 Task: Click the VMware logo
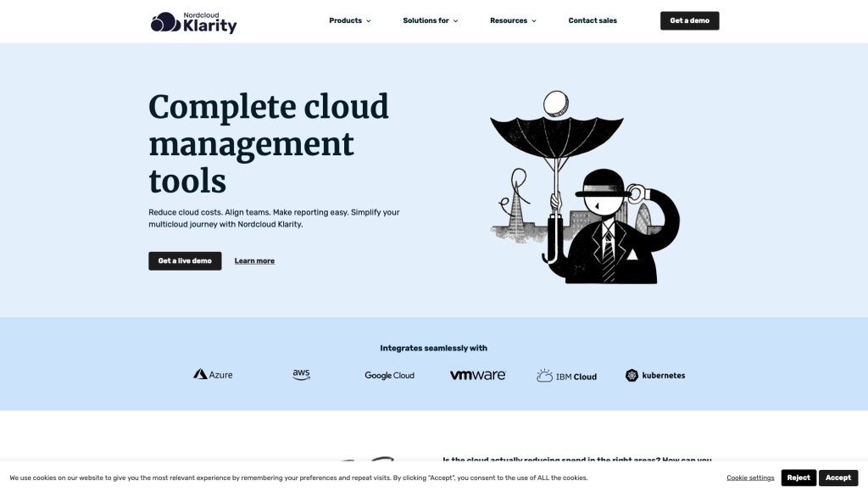[478, 375]
